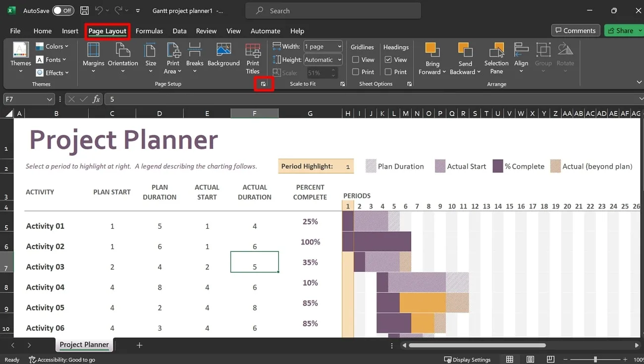This screenshot has width=644, height=364.
Task: Select the Background command
Action: (x=223, y=57)
